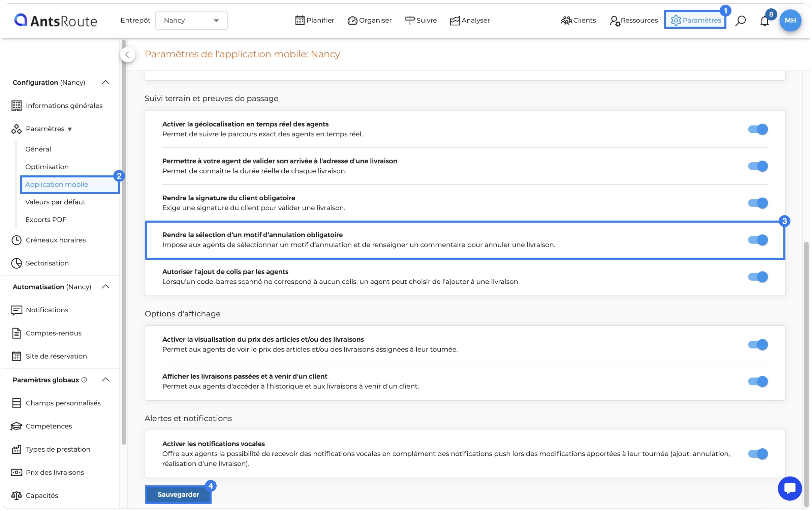This screenshot has width=812, height=511.
Task: Collapse the Automatisation (Nancy) section
Action: click(105, 287)
